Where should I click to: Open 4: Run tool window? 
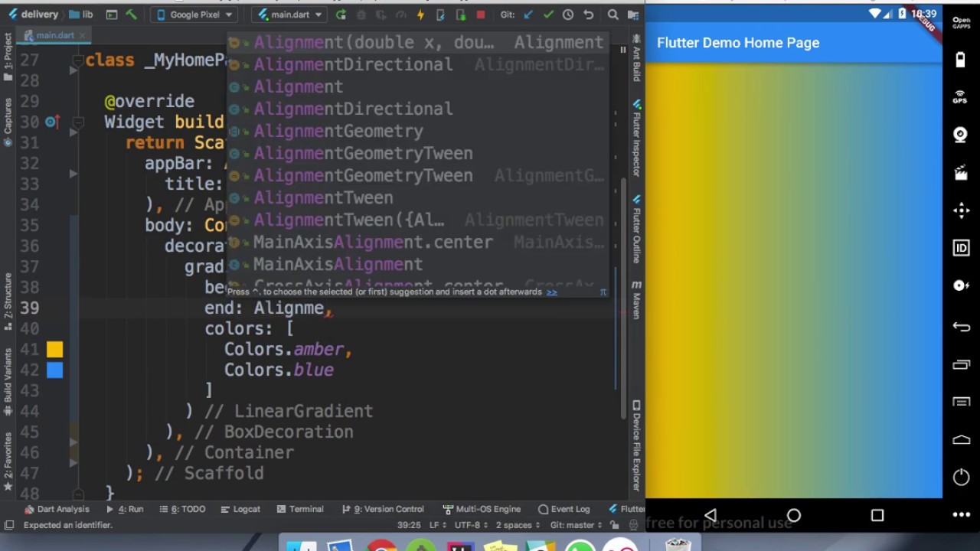point(124,509)
